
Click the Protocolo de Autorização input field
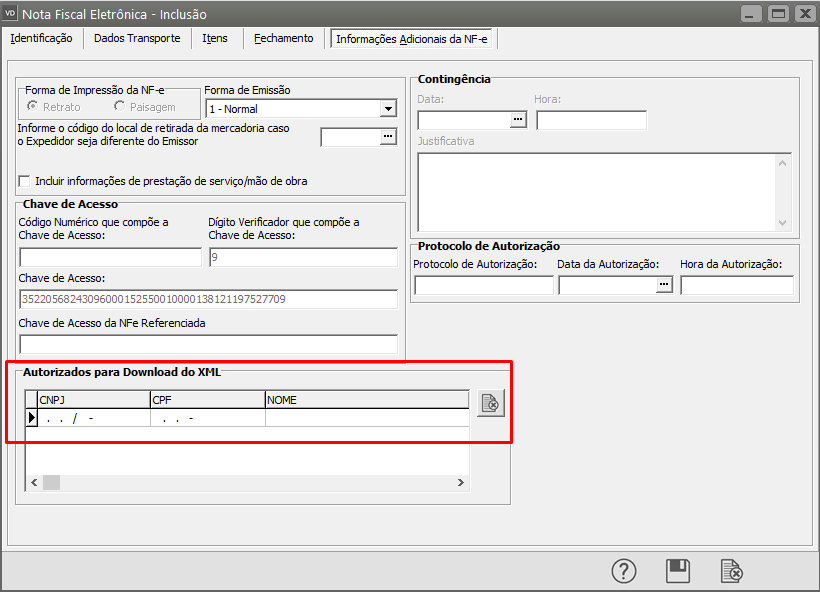point(483,285)
